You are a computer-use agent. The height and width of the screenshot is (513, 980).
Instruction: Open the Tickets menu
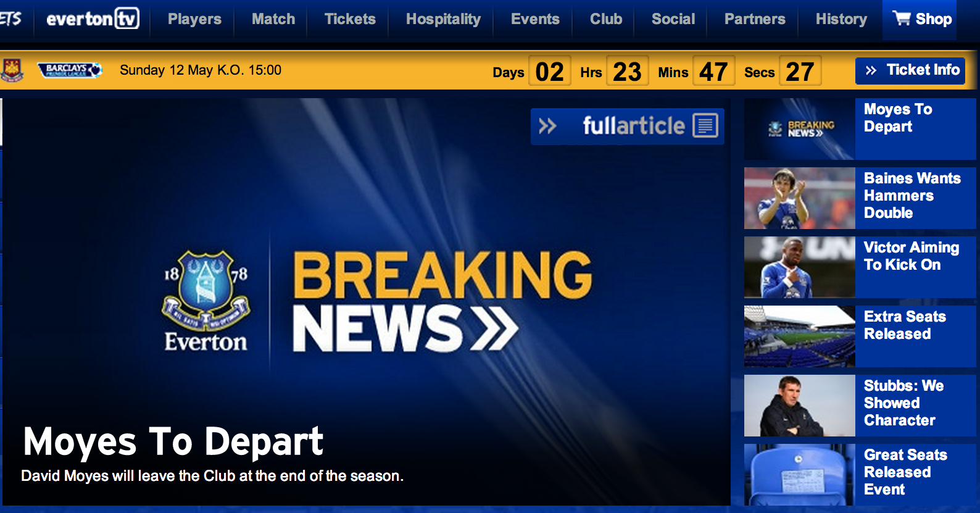pyautogui.click(x=350, y=19)
